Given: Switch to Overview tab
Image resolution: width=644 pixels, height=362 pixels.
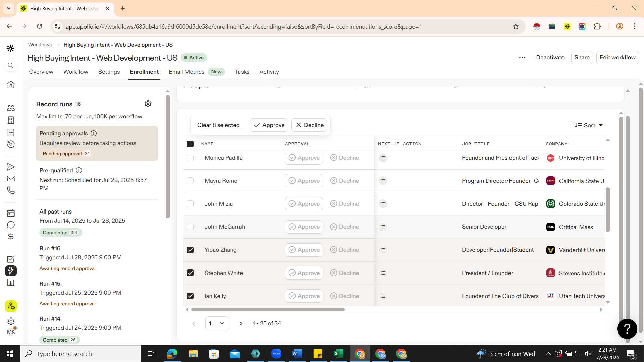Looking at the screenshot, I should click(x=41, y=72).
